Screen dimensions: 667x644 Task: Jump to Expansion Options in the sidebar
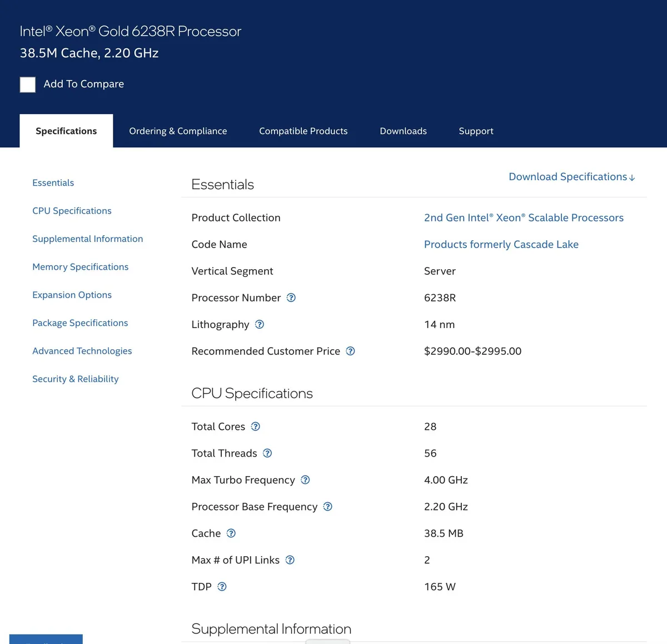(x=72, y=295)
